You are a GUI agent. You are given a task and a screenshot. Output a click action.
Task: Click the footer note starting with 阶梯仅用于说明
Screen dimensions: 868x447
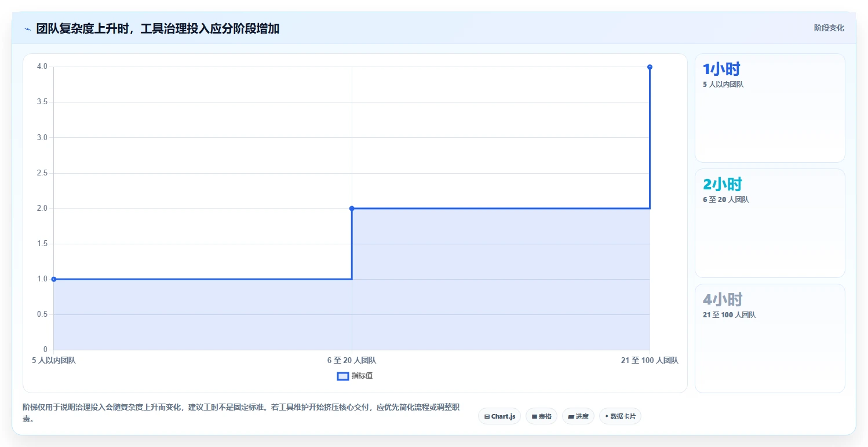click(x=241, y=413)
